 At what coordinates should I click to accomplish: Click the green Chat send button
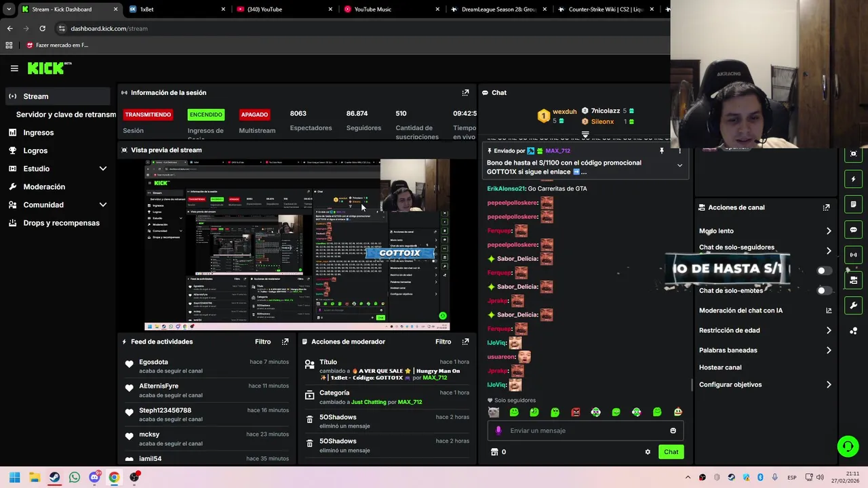tap(671, 452)
